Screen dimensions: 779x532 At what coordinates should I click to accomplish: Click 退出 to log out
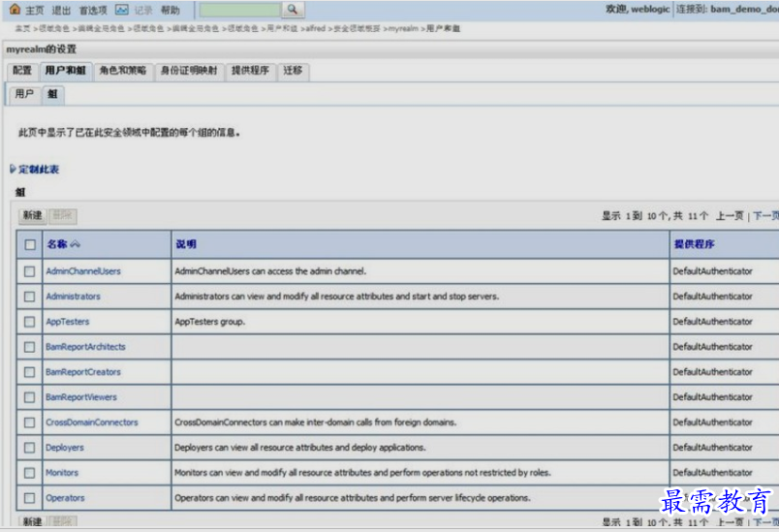61,10
